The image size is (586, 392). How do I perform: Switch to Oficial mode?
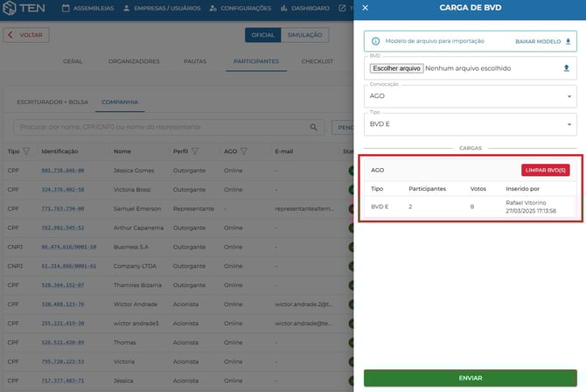point(262,36)
